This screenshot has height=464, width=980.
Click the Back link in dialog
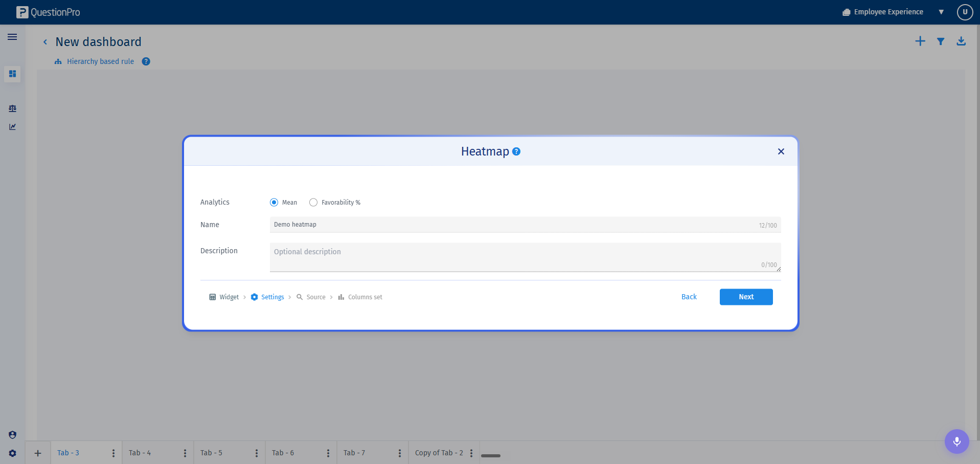pyautogui.click(x=689, y=297)
